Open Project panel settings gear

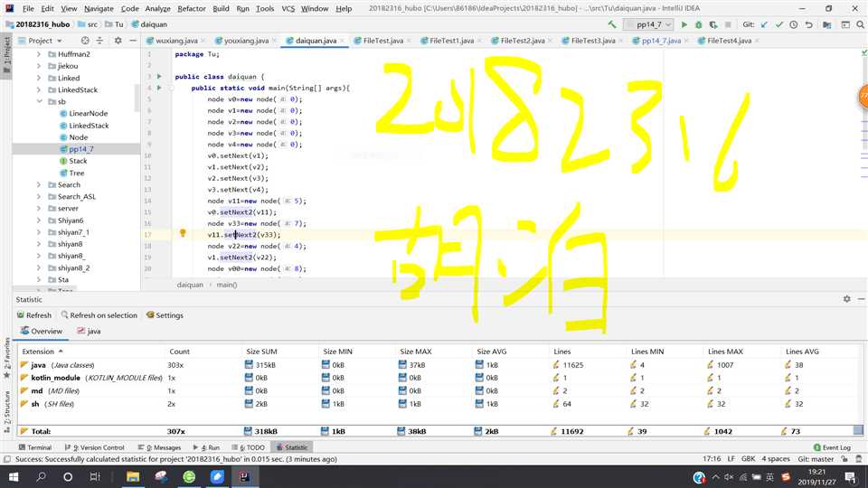[x=118, y=41]
